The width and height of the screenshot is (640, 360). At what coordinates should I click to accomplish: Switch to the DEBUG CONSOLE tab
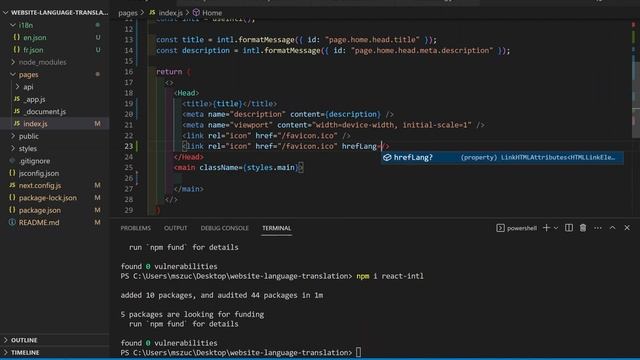(224, 228)
